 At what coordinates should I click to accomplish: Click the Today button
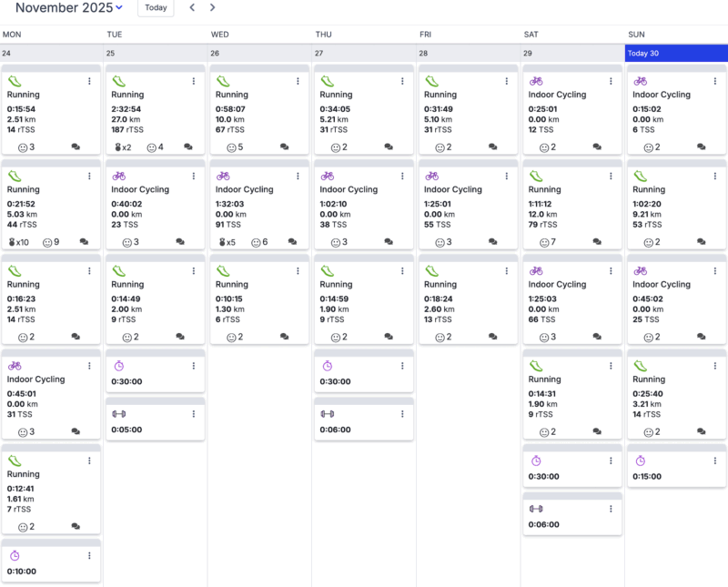tap(156, 8)
